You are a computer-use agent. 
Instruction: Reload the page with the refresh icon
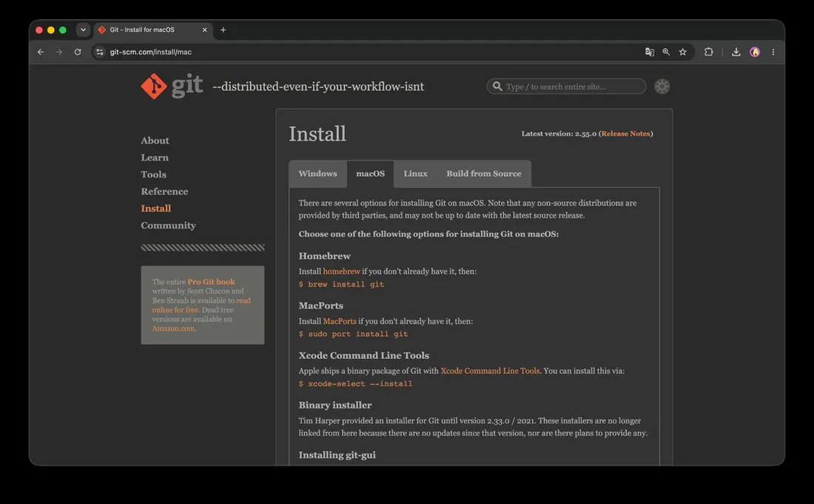coord(78,52)
